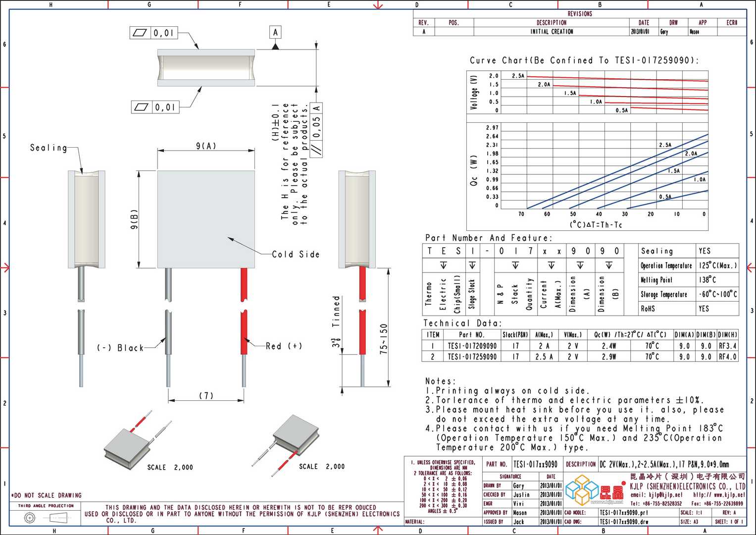The width and height of the screenshot is (756, 535).
Task: Click the 'THIRD ANGLE PROJECTION' label
Action: [46, 506]
